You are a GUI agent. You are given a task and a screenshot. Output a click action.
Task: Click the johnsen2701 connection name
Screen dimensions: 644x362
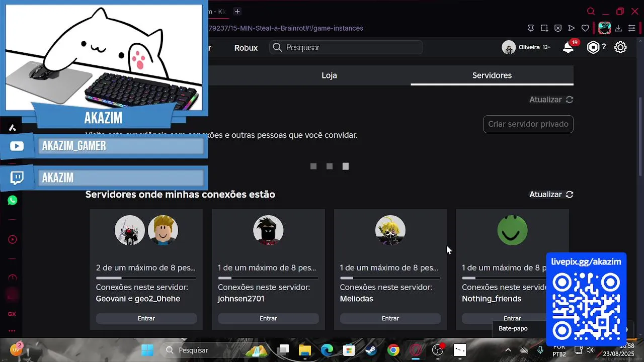click(241, 299)
